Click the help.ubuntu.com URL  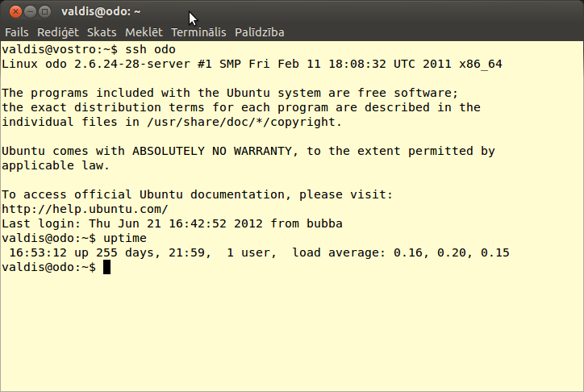(85, 209)
